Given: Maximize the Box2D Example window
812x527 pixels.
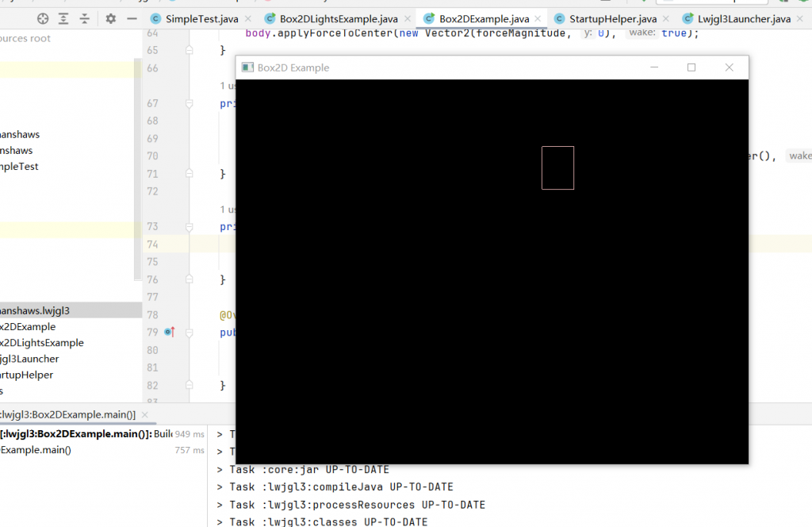Looking at the screenshot, I should (691, 67).
